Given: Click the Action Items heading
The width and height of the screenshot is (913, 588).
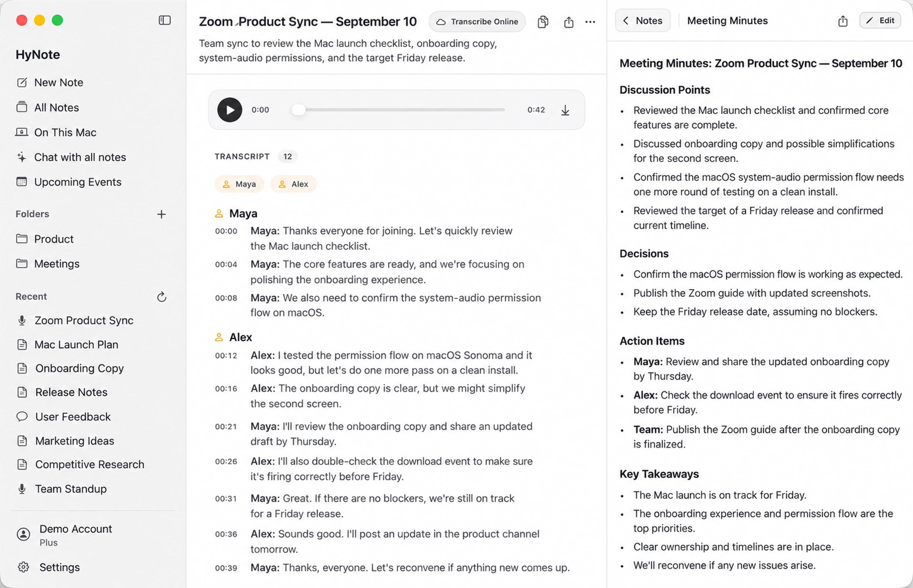Looking at the screenshot, I should click(652, 341).
